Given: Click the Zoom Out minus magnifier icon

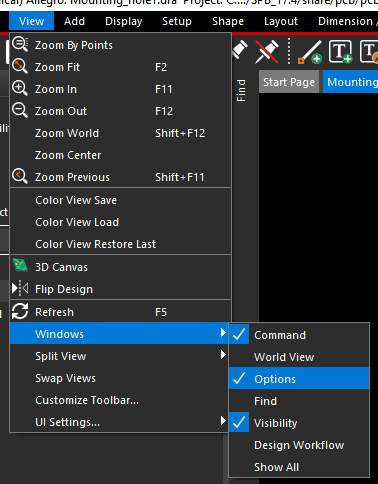Looking at the screenshot, I should tap(20, 110).
